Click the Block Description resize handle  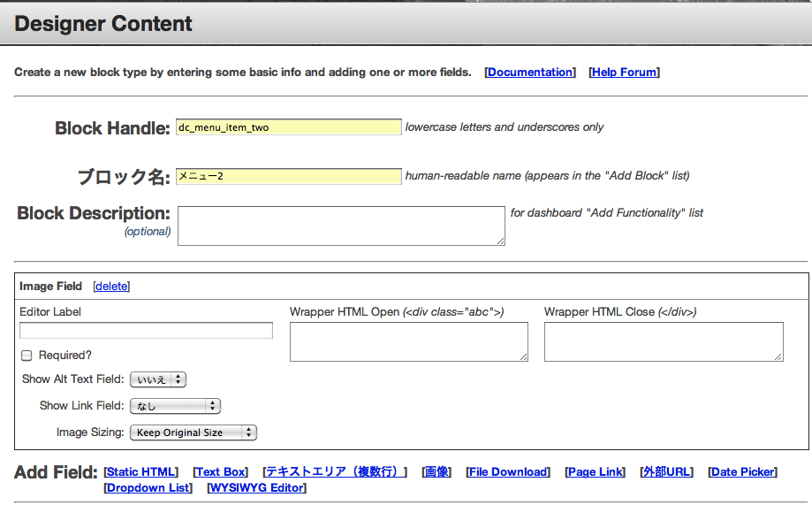pyautogui.click(x=501, y=241)
